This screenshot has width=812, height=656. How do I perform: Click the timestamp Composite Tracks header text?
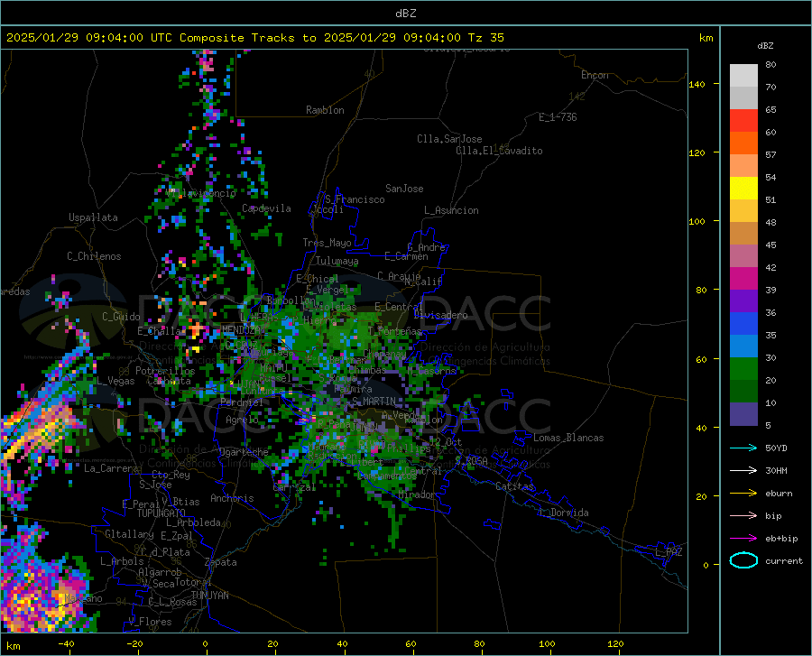pos(254,38)
